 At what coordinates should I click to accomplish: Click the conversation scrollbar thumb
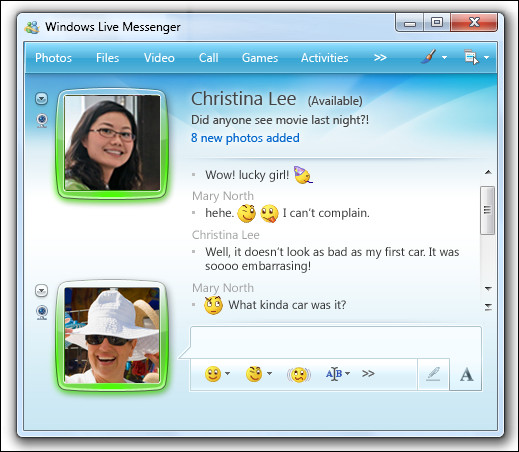[487, 210]
